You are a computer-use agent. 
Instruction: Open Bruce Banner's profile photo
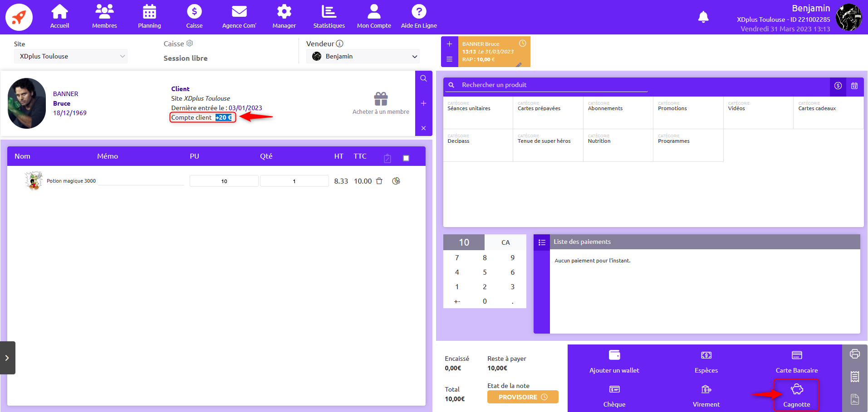[27, 103]
